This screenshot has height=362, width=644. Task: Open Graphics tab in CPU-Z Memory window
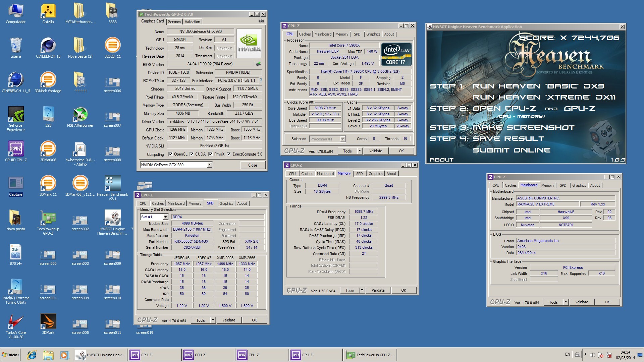pos(375,174)
